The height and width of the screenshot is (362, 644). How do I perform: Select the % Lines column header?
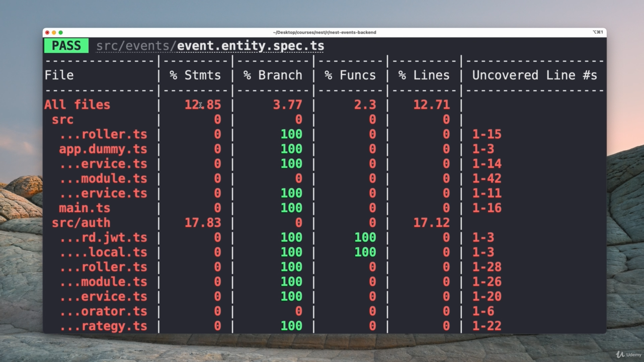coord(424,75)
